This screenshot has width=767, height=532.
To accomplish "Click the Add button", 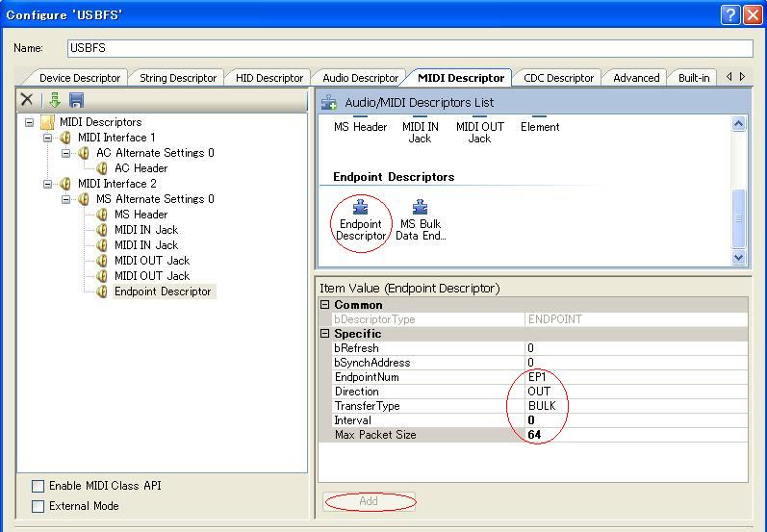I will (x=369, y=501).
